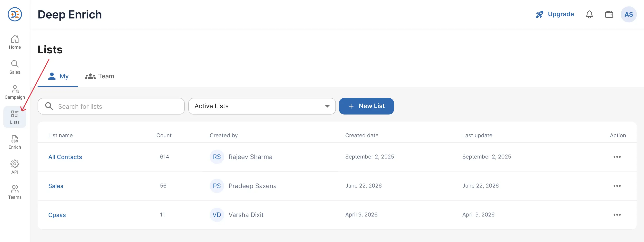Open the All Contacts list
Image resolution: width=644 pixels, height=242 pixels.
click(x=65, y=157)
